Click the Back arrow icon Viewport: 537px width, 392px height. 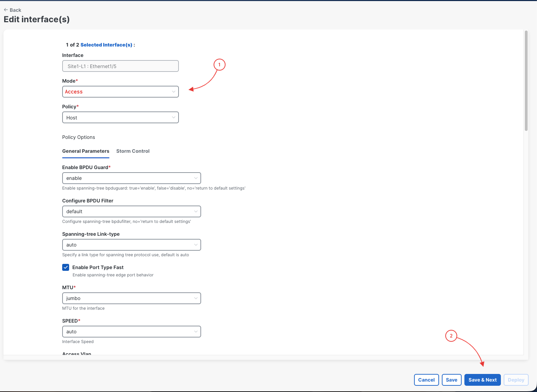point(6,10)
